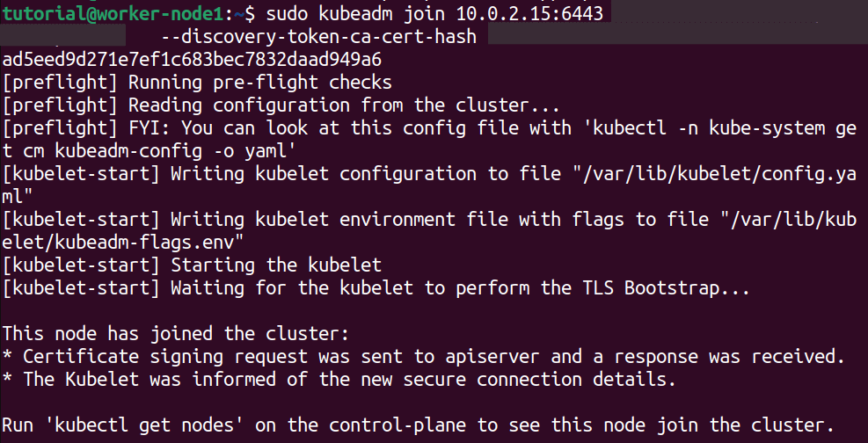Click the 'Starting the kubelet' line
This screenshot has width=868, height=443.
coord(275,264)
